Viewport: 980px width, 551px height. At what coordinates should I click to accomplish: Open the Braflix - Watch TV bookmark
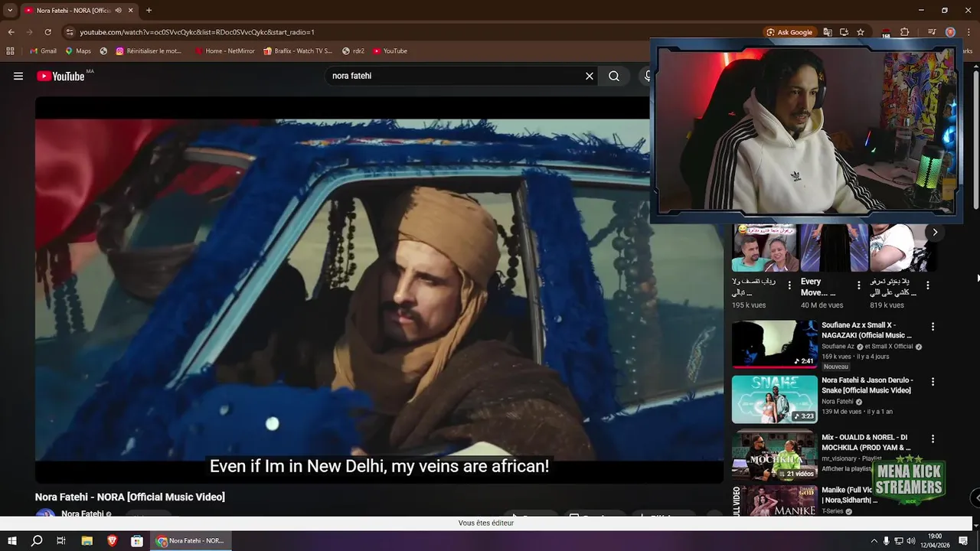(x=298, y=51)
